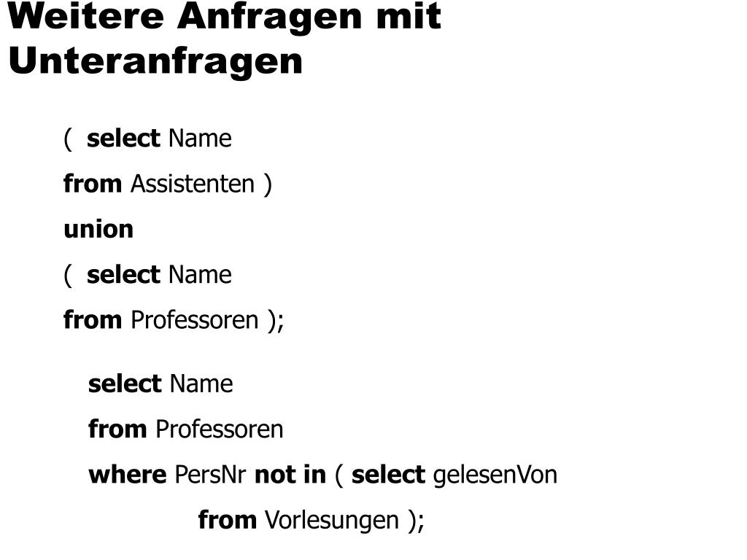Click the bold "where" keyword
This screenshot has height=560, width=747.
[x=128, y=475]
